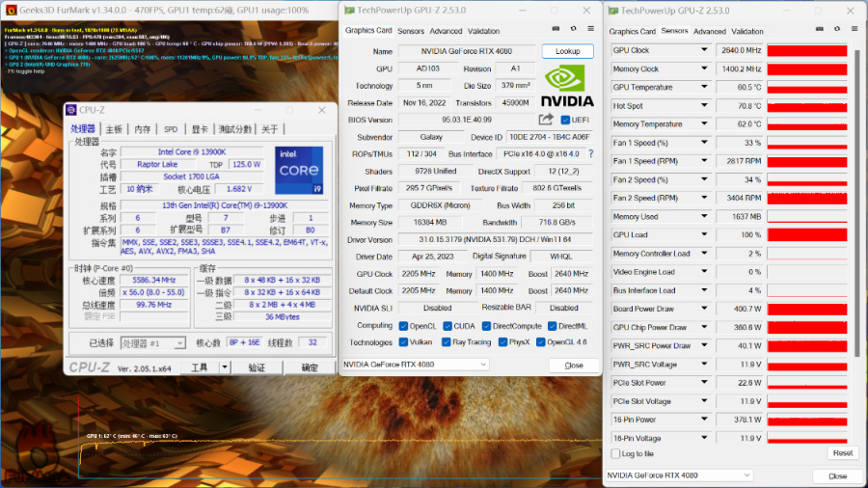Open hamburger menu in GPU-Z Sensors window
868x488 pixels.
854,29
